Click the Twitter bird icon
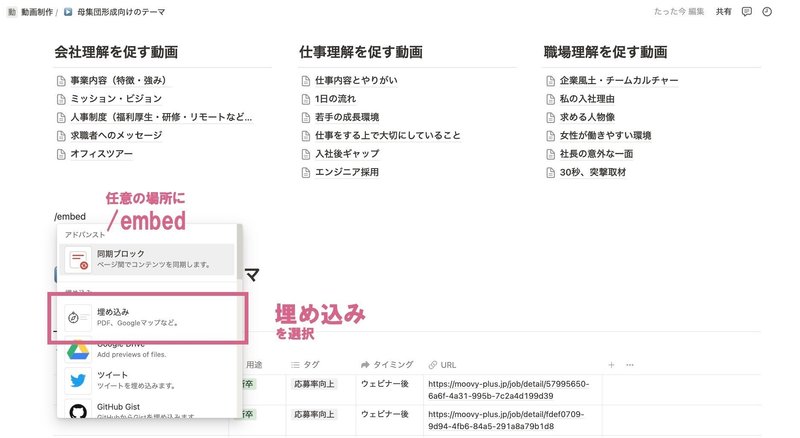The height and width of the screenshot is (438, 800). [78, 381]
